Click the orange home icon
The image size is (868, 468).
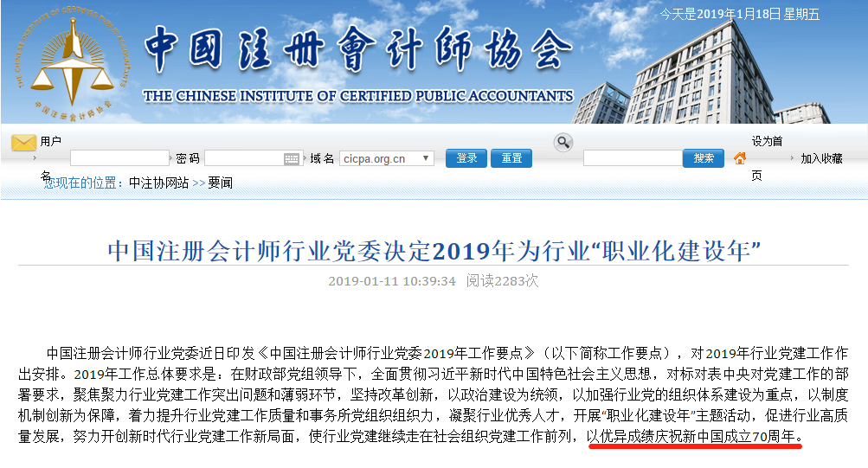point(740,158)
